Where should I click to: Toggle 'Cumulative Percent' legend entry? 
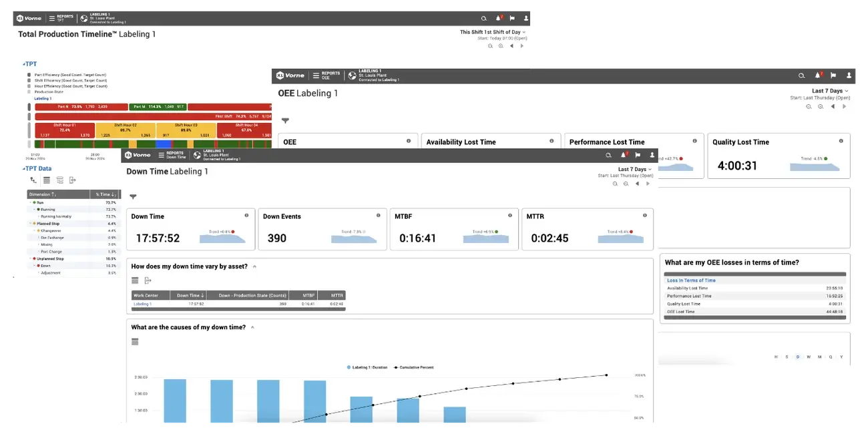point(414,367)
